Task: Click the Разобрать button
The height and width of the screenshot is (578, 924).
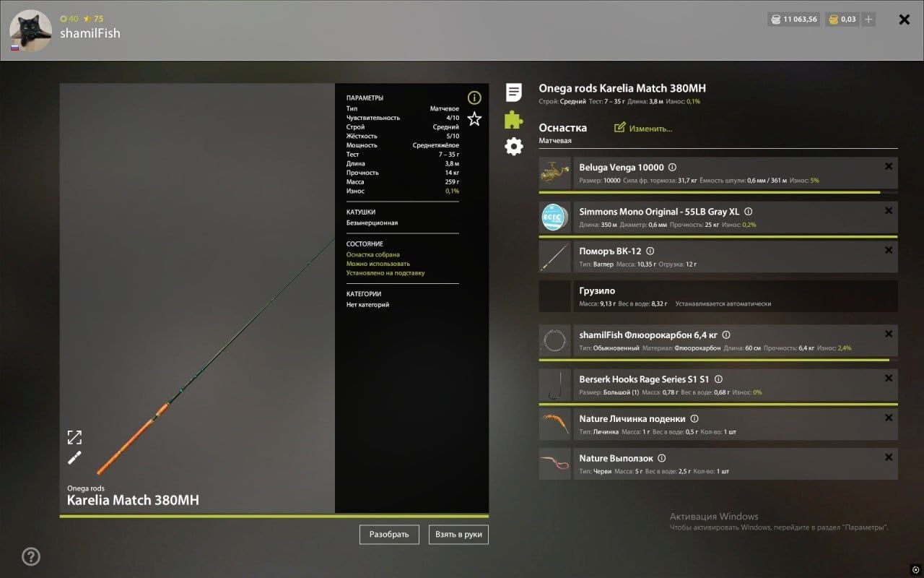Action: (x=389, y=535)
